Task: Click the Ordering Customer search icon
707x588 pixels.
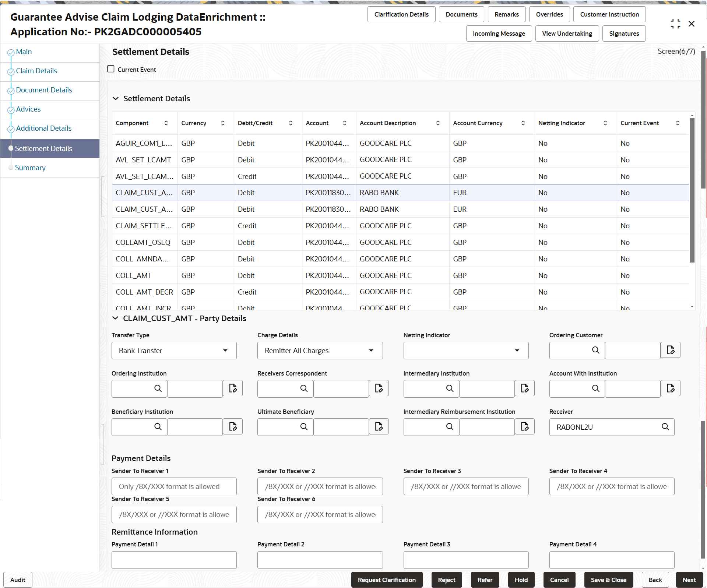Action: [x=595, y=350]
